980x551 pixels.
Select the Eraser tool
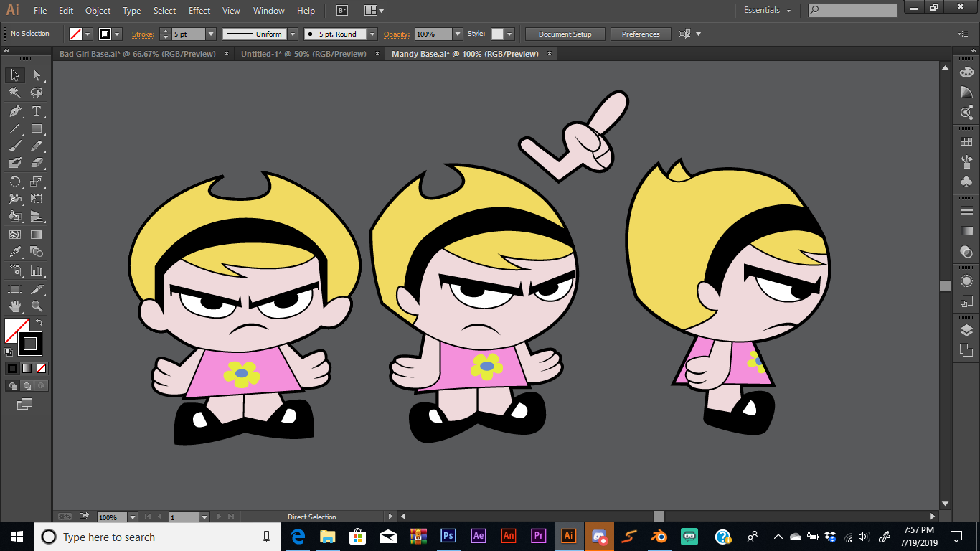click(37, 164)
